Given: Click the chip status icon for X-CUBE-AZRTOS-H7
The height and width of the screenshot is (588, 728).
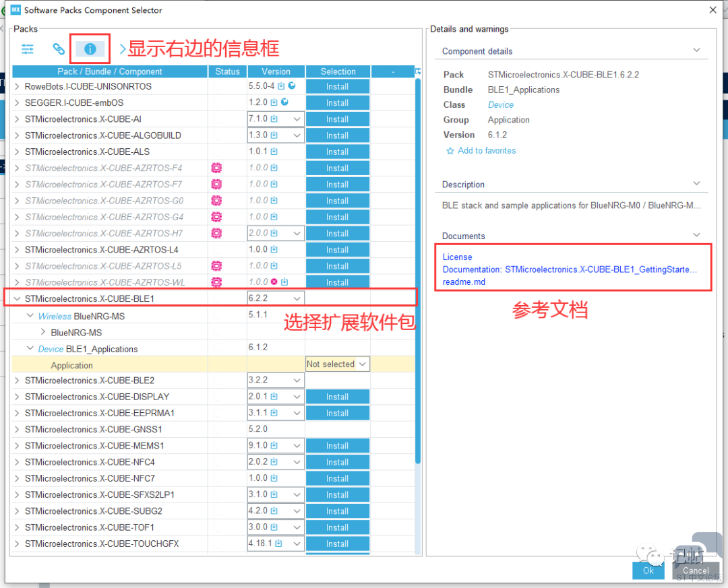Looking at the screenshot, I should click(x=216, y=233).
